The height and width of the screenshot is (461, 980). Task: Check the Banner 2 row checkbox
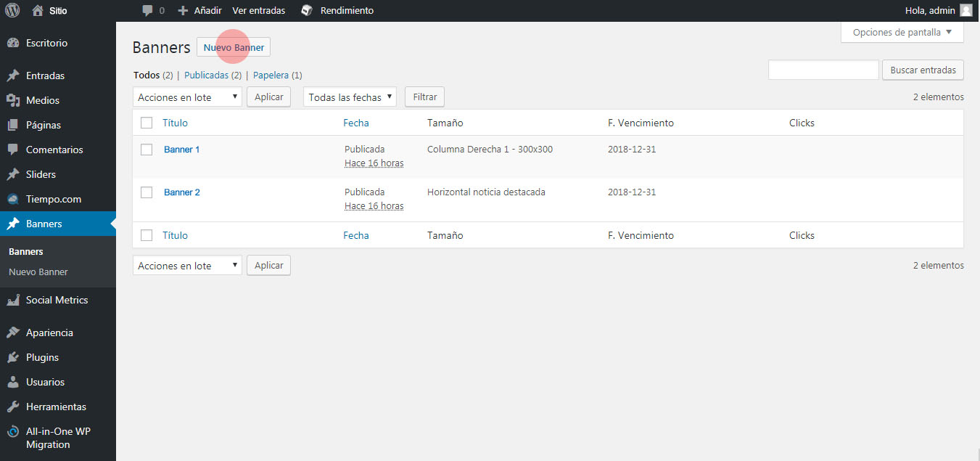(147, 192)
